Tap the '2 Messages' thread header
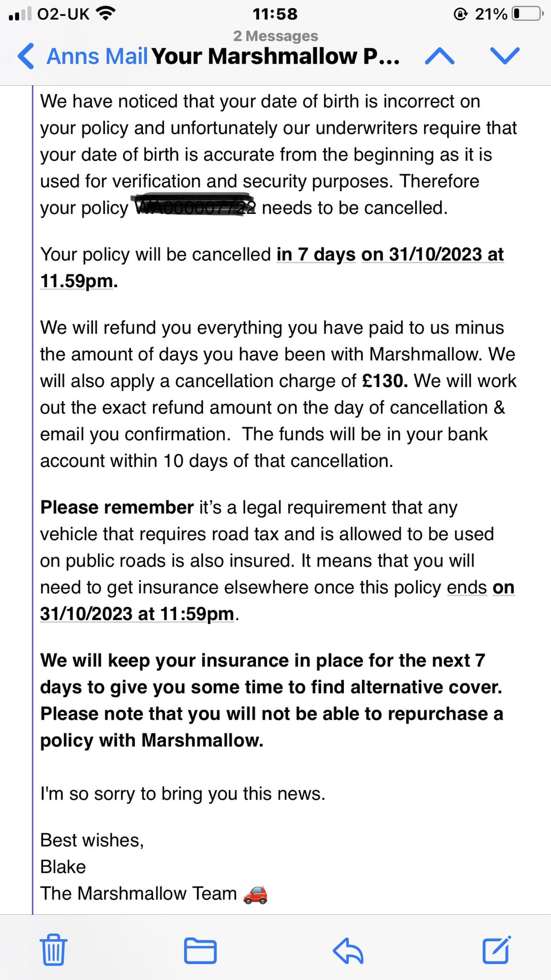The height and width of the screenshot is (980, 551). 275,36
